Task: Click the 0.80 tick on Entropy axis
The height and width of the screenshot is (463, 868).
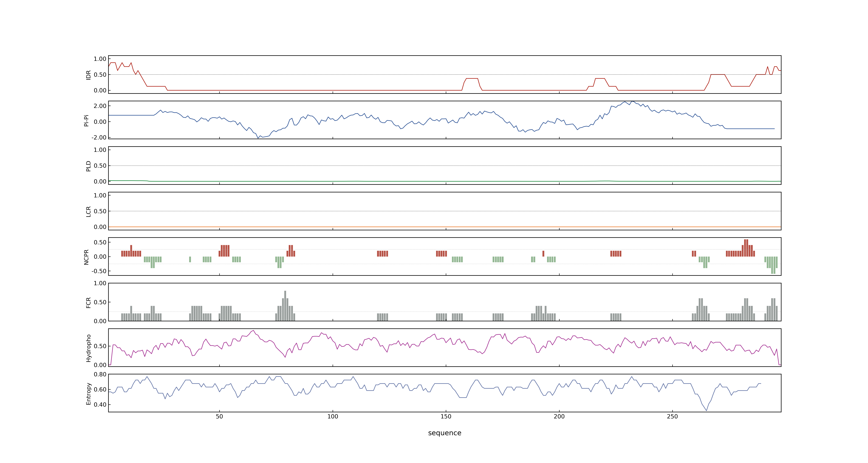Action: [x=100, y=374]
